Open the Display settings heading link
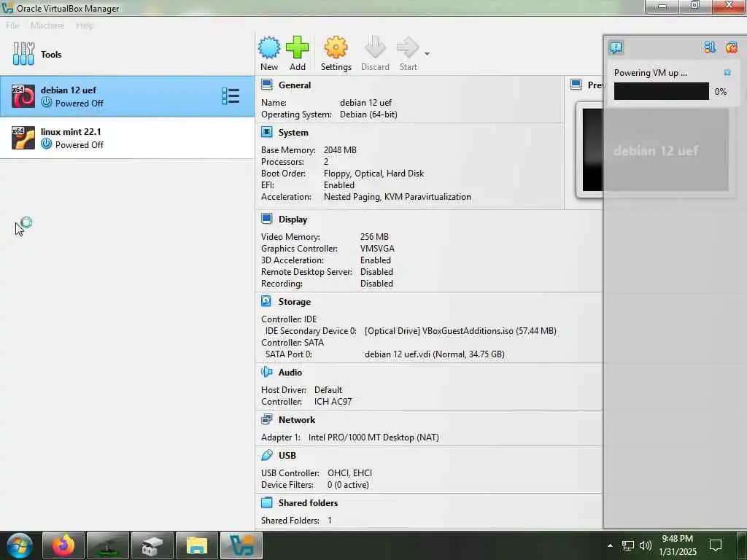 293,219
